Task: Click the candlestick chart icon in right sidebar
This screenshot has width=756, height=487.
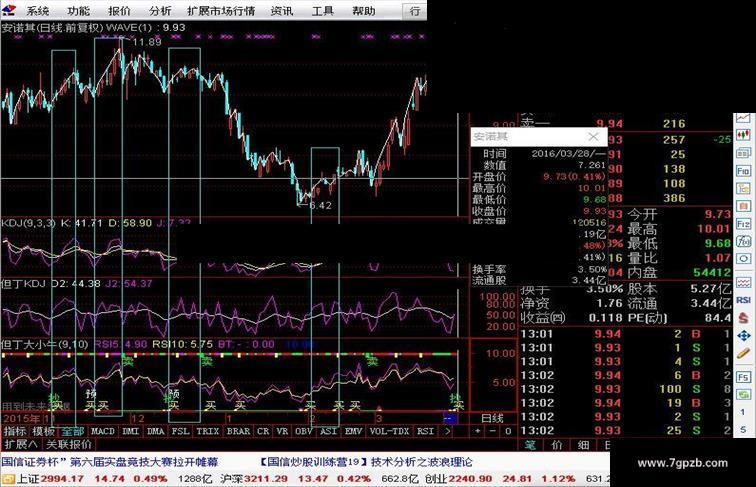Action: point(743,135)
